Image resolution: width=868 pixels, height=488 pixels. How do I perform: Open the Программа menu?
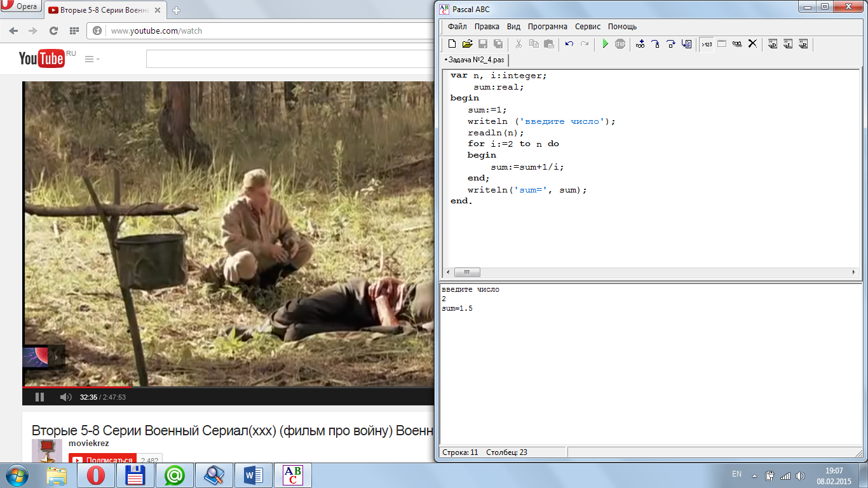[547, 27]
